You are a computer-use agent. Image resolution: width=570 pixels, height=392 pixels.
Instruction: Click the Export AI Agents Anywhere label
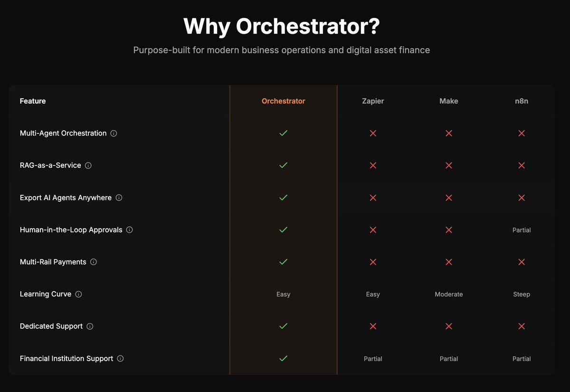[66, 198]
